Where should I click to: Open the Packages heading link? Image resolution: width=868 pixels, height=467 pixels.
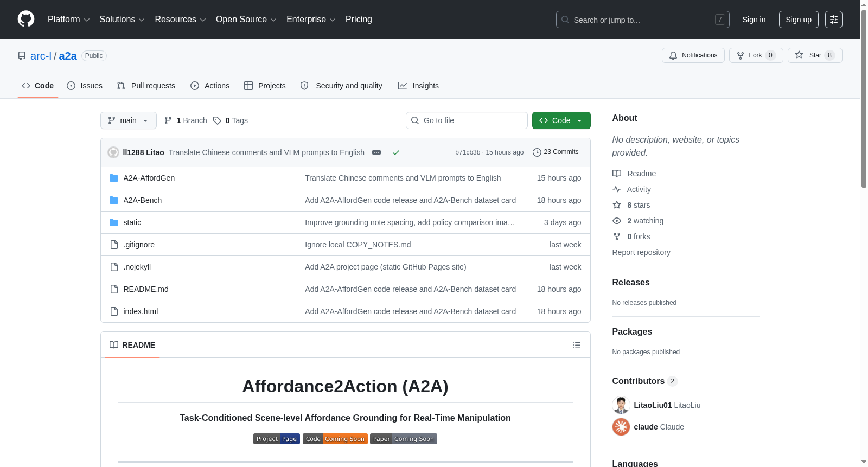632,332
